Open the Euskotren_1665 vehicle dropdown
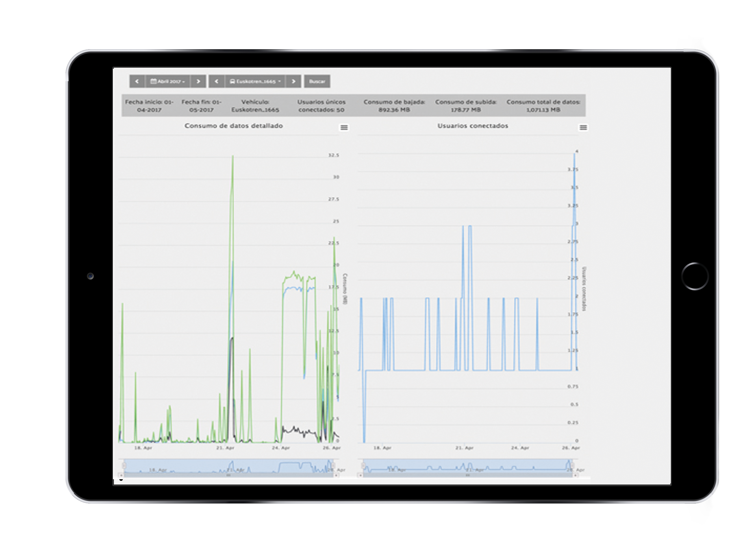 click(x=255, y=81)
